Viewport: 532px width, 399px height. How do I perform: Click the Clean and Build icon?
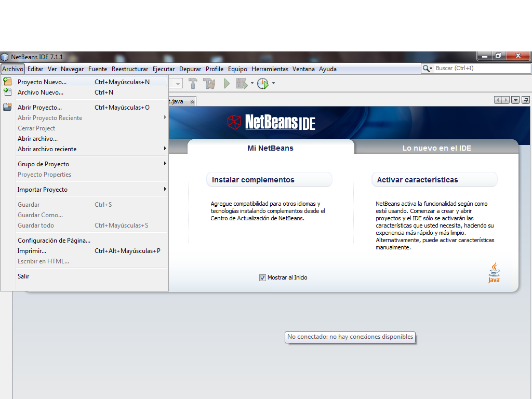[208, 83]
